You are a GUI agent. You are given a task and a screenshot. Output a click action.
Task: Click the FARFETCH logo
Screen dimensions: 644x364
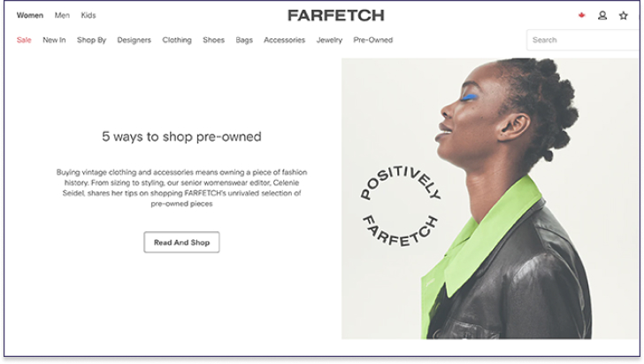coord(336,16)
